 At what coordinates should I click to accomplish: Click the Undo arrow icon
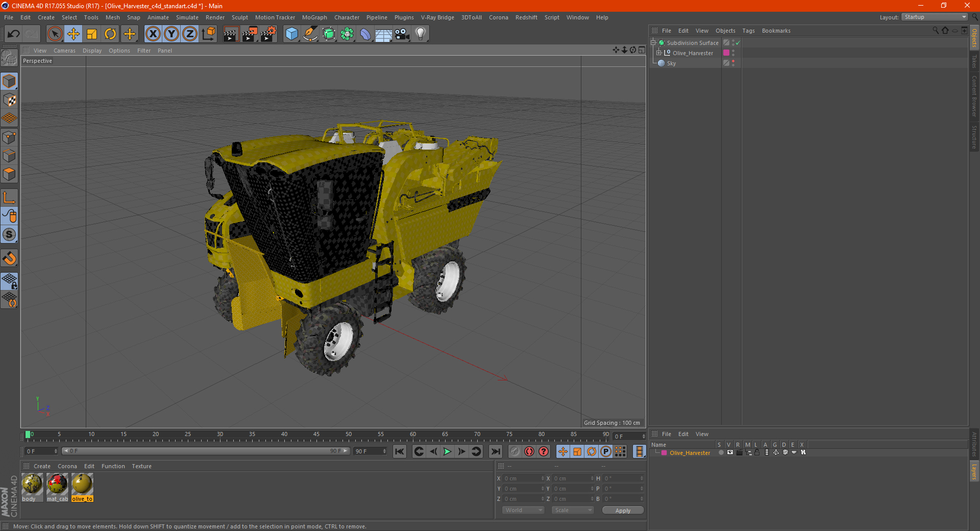pos(13,34)
